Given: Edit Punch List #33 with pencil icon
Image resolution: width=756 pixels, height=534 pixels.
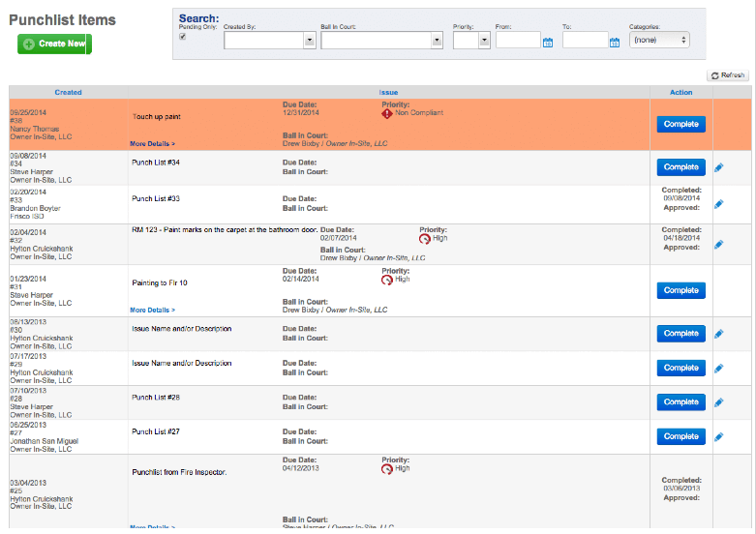Looking at the screenshot, I should 719,204.
